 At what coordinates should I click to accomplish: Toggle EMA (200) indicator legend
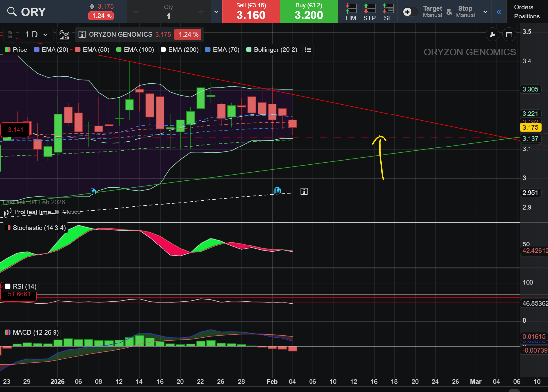[180, 49]
